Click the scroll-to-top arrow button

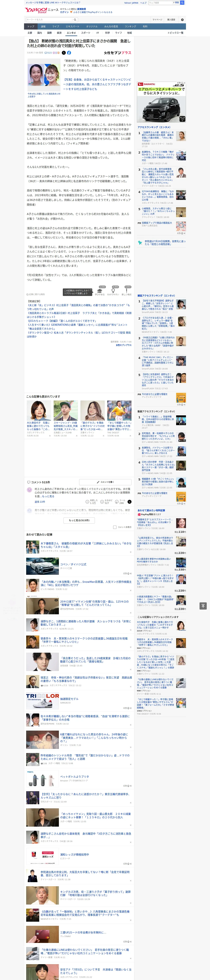(x=203, y=606)
